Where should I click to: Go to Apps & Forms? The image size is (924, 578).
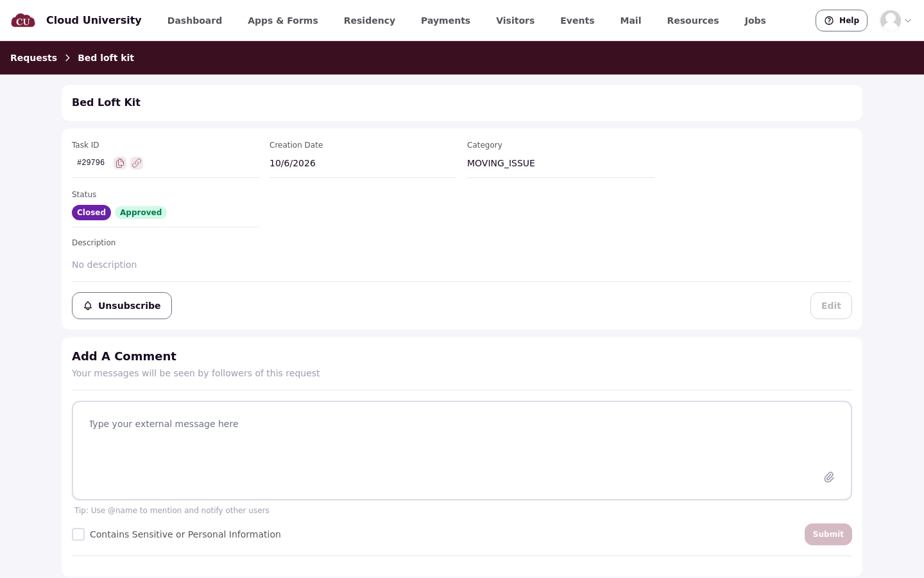(x=283, y=21)
